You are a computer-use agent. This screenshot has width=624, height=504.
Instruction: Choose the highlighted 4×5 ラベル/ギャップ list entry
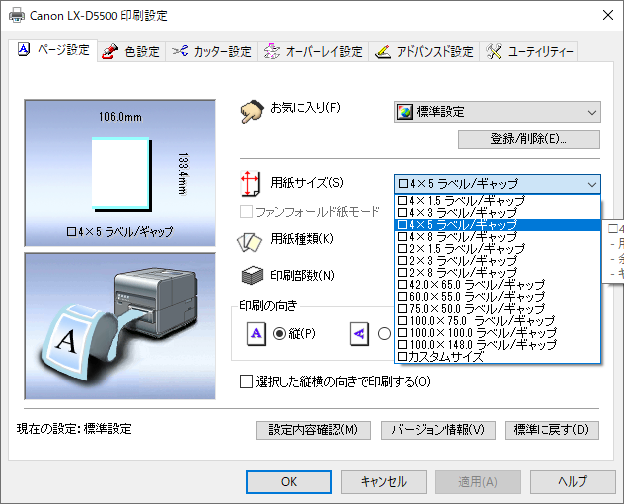(497, 225)
